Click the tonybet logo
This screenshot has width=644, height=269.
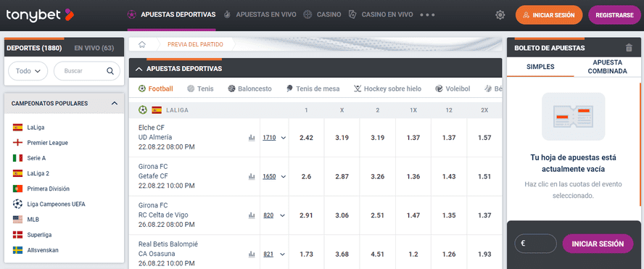pos(40,15)
